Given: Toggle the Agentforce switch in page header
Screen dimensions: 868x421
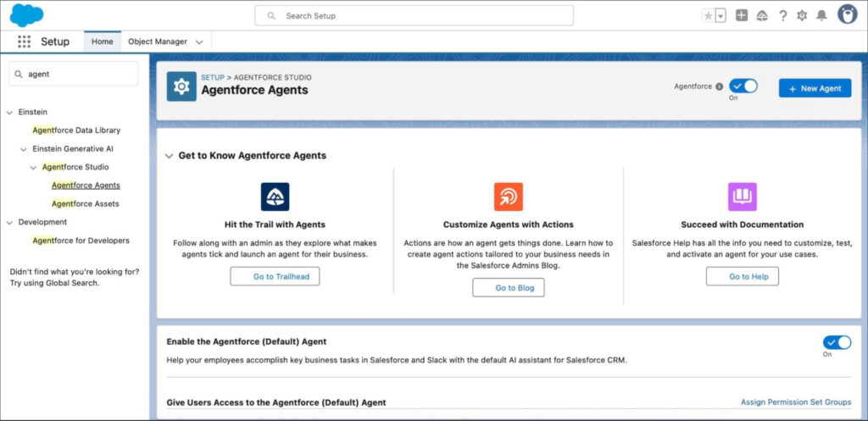Looking at the screenshot, I should click(743, 86).
